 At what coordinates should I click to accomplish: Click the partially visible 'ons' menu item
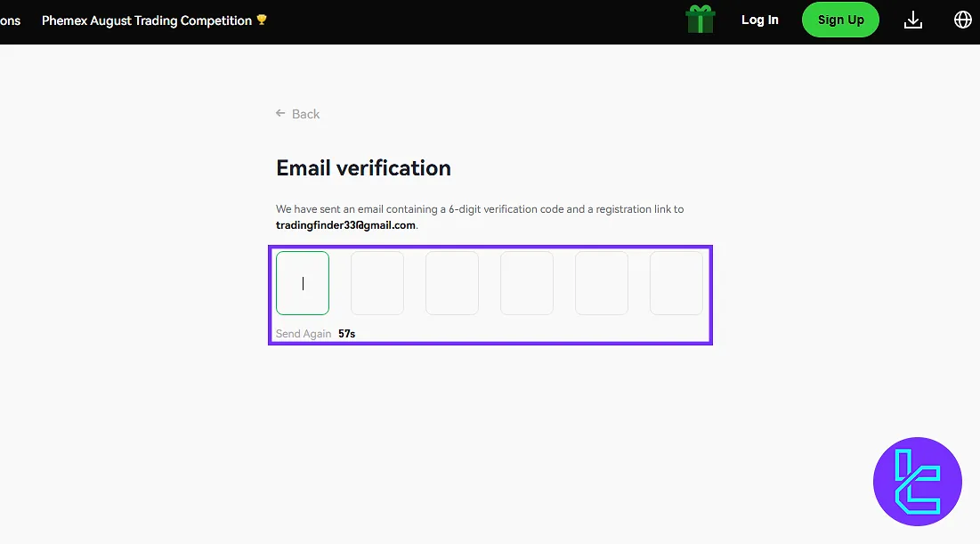click(11, 20)
